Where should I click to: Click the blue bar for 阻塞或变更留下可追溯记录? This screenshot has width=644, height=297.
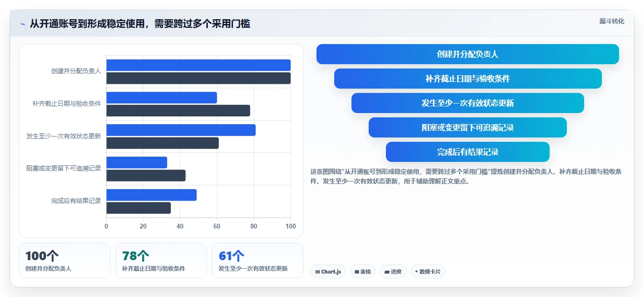point(136,162)
